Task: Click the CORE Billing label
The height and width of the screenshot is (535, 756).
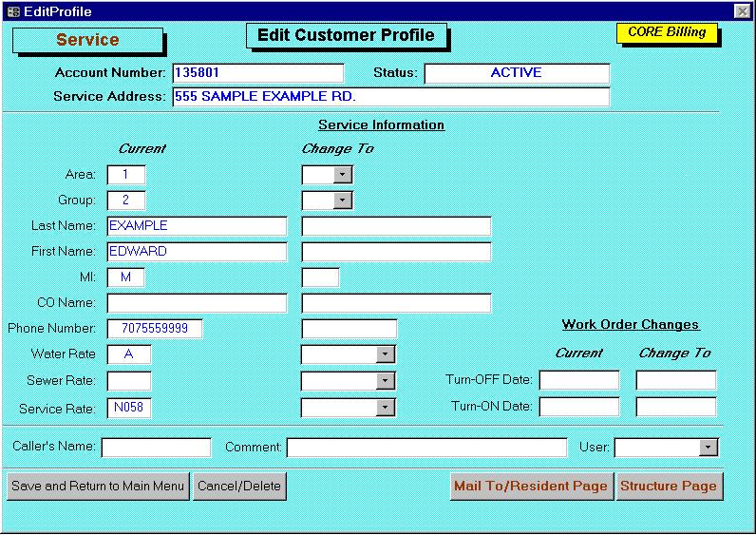Action: (x=667, y=33)
